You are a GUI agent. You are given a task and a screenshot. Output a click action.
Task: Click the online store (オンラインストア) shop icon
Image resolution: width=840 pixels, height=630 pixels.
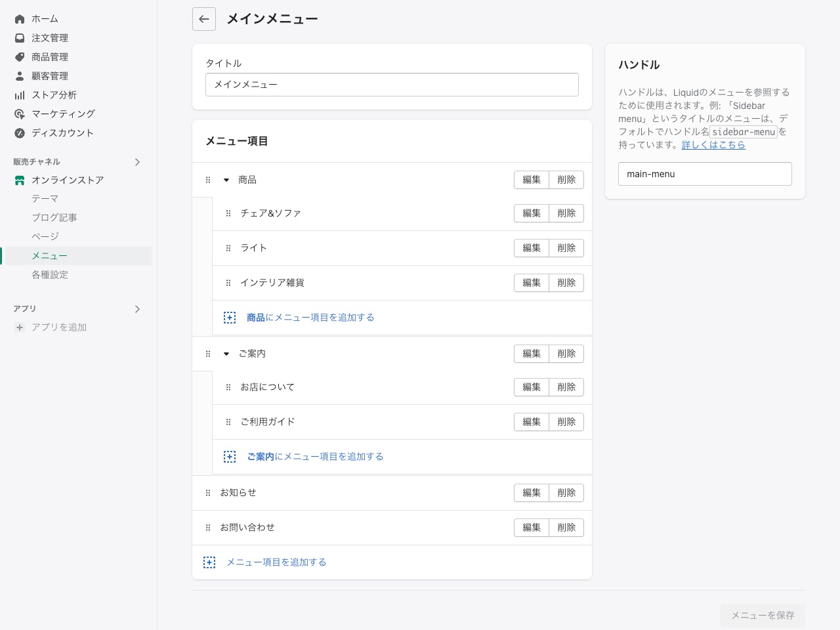pyautogui.click(x=20, y=180)
